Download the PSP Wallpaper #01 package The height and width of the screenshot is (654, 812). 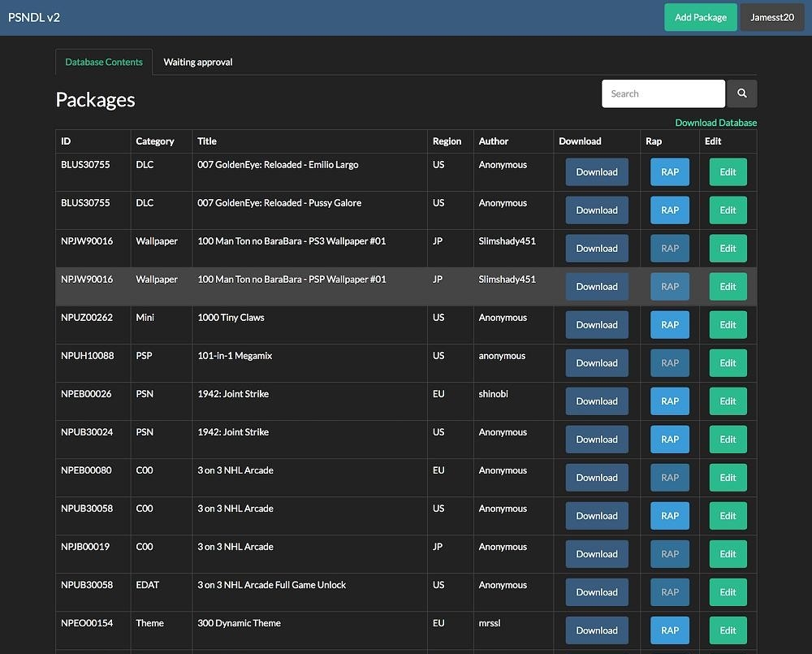pos(597,287)
